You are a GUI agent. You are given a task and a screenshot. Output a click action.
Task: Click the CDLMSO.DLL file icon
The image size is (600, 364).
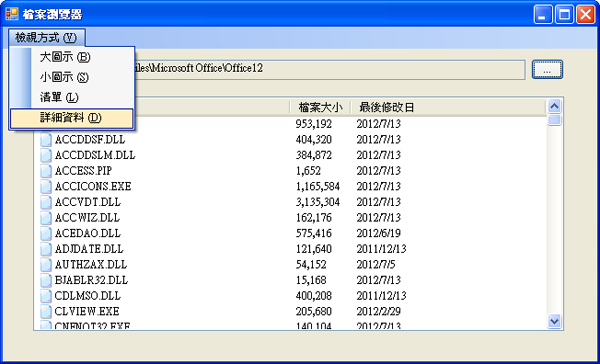click(46, 296)
